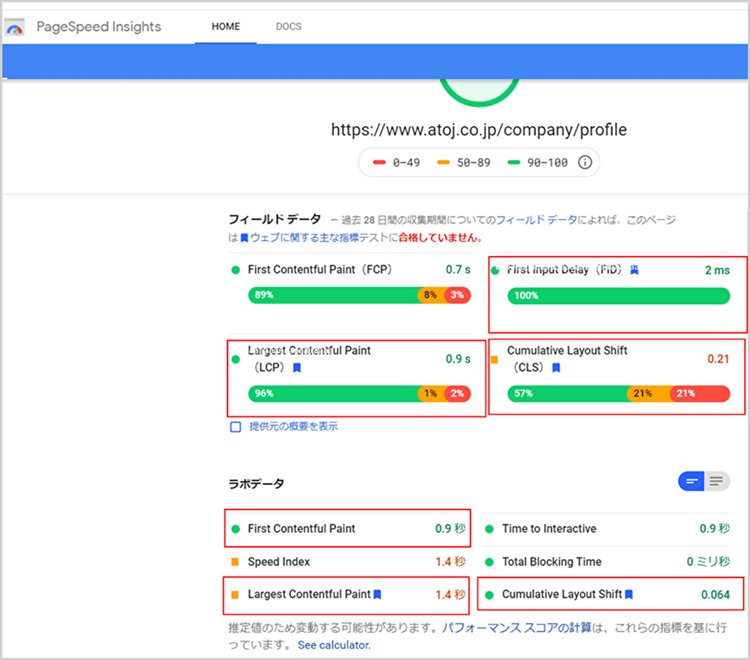
Task: Click the bookmark icon next to CLS field data
Action: click(x=556, y=368)
